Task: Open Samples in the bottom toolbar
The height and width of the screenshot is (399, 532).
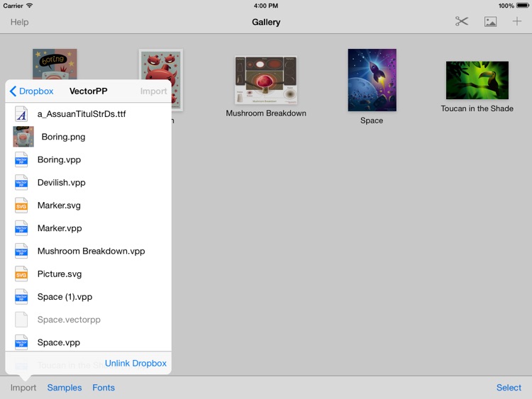Action: click(65, 388)
